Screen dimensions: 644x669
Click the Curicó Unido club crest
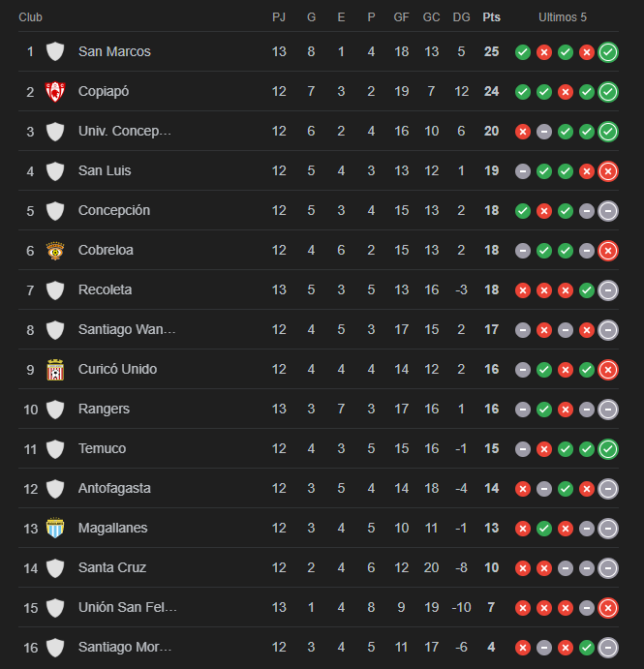click(55, 370)
